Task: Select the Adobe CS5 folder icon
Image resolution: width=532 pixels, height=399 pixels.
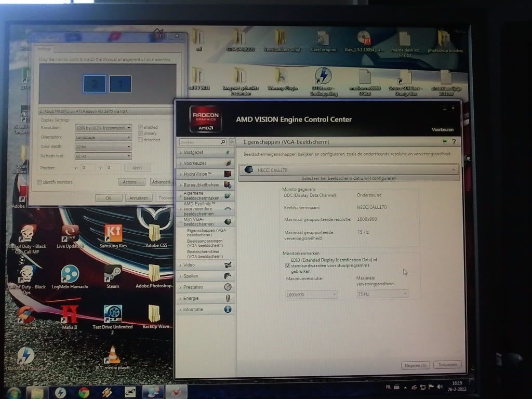Action: (156, 236)
